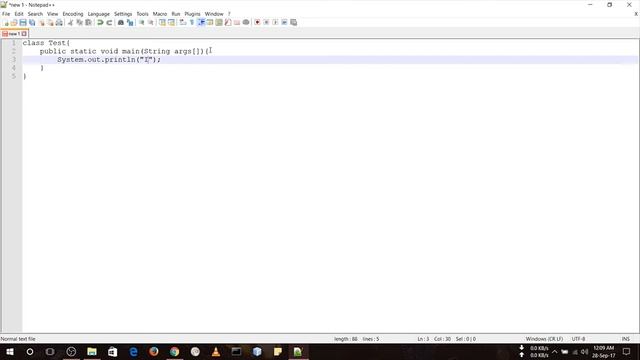Open the Edit menu
Image resolution: width=640 pixels, height=360 pixels.
click(x=19, y=14)
